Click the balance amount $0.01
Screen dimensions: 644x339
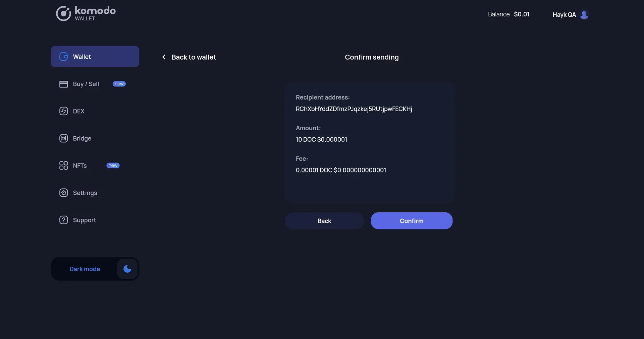pyautogui.click(x=522, y=14)
